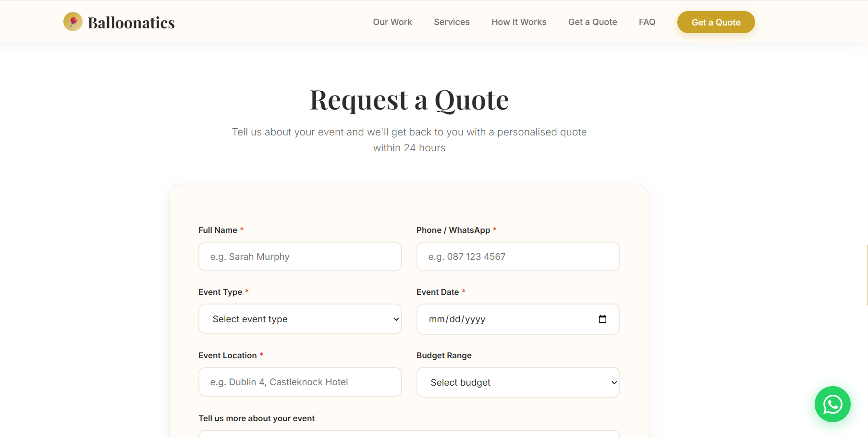Focus the Event Location input field
This screenshot has width=868, height=438.
point(300,382)
